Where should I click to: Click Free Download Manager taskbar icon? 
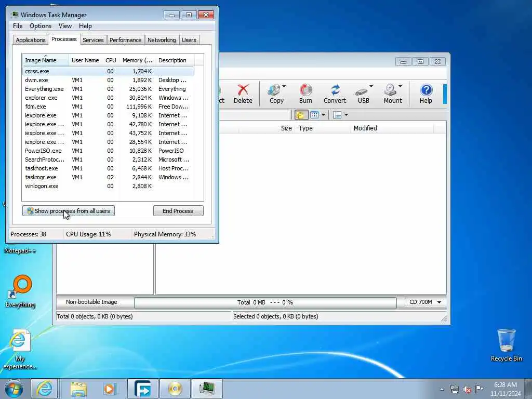143,389
